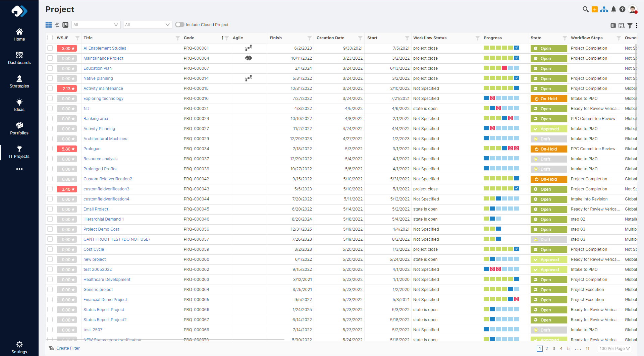Open the help question mark icon

click(x=622, y=9)
